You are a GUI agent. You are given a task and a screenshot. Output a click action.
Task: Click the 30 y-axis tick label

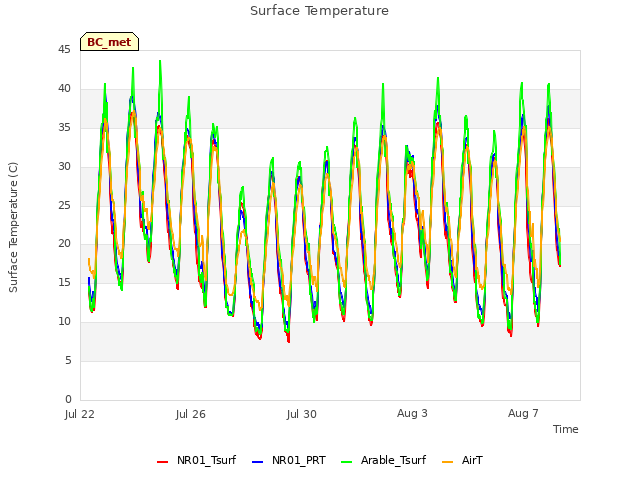coord(64,166)
